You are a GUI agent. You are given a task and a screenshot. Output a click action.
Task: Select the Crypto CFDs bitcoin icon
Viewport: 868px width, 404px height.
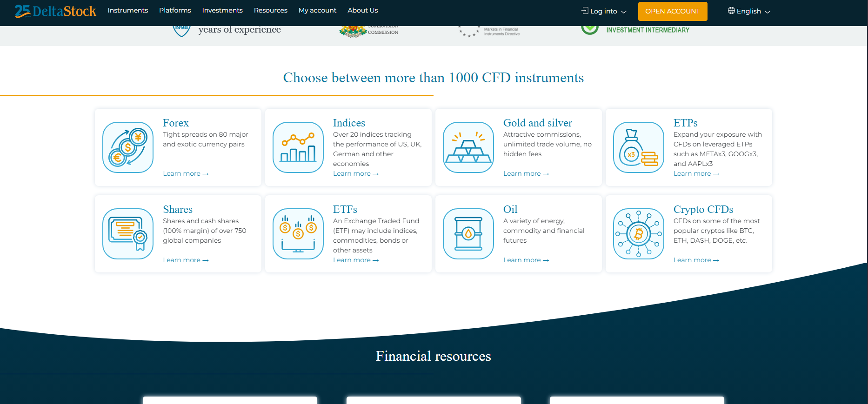coord(639,234)
